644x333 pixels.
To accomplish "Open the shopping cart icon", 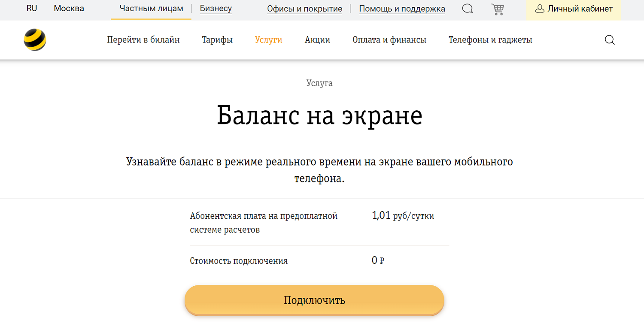I will point(498,9).
